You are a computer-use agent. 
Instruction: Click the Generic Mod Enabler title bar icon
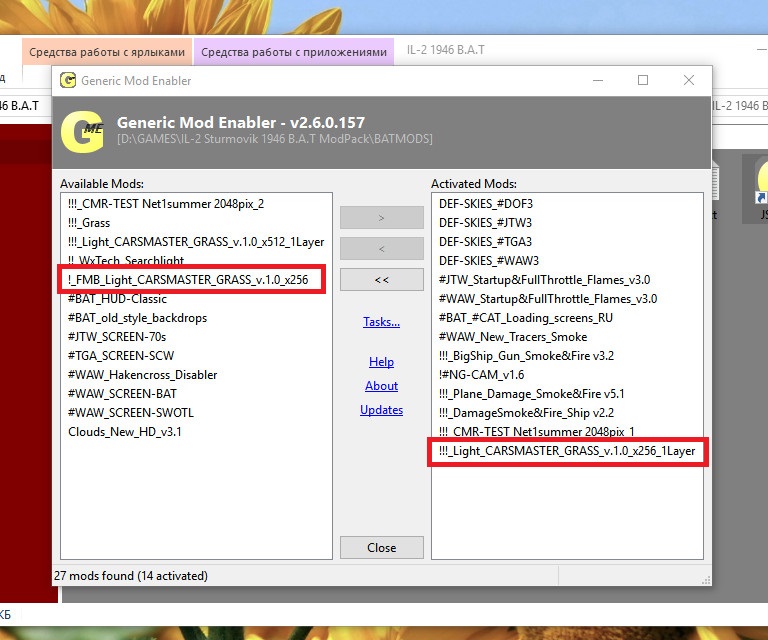point(68,80)
